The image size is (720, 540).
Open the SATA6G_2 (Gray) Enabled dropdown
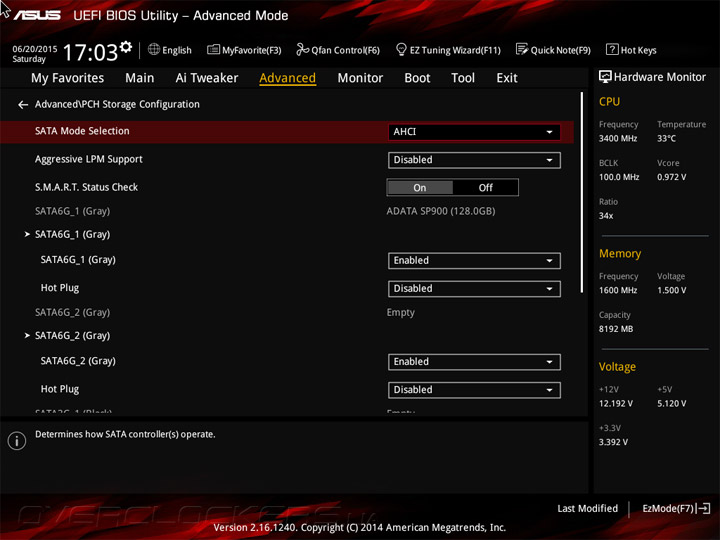(x=474, y=362)
